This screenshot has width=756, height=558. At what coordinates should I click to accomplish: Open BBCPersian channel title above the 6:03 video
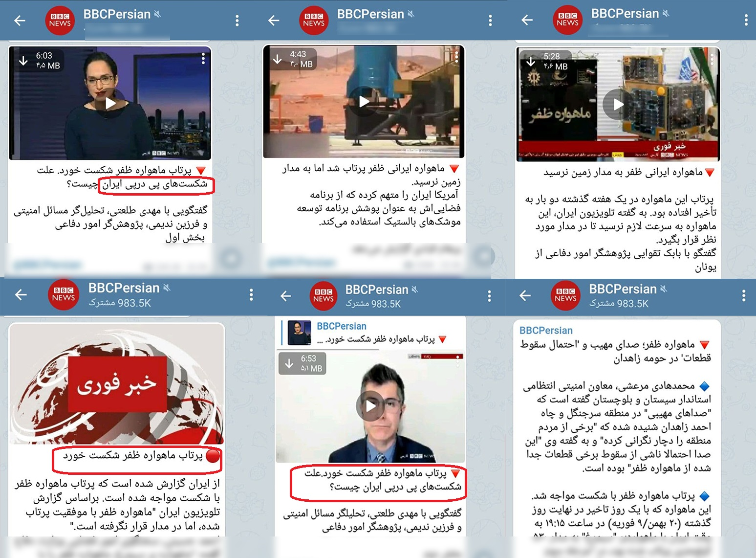pos(117,14)
